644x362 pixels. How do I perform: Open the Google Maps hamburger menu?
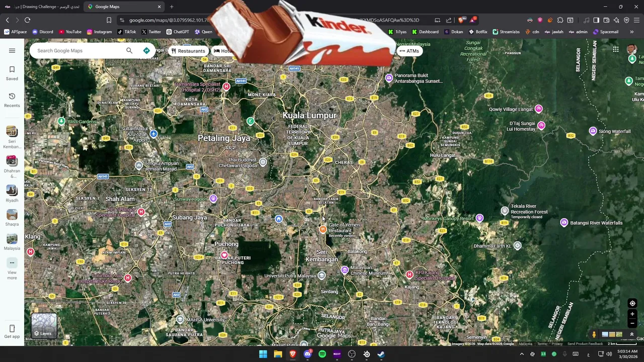click(12, 51)
